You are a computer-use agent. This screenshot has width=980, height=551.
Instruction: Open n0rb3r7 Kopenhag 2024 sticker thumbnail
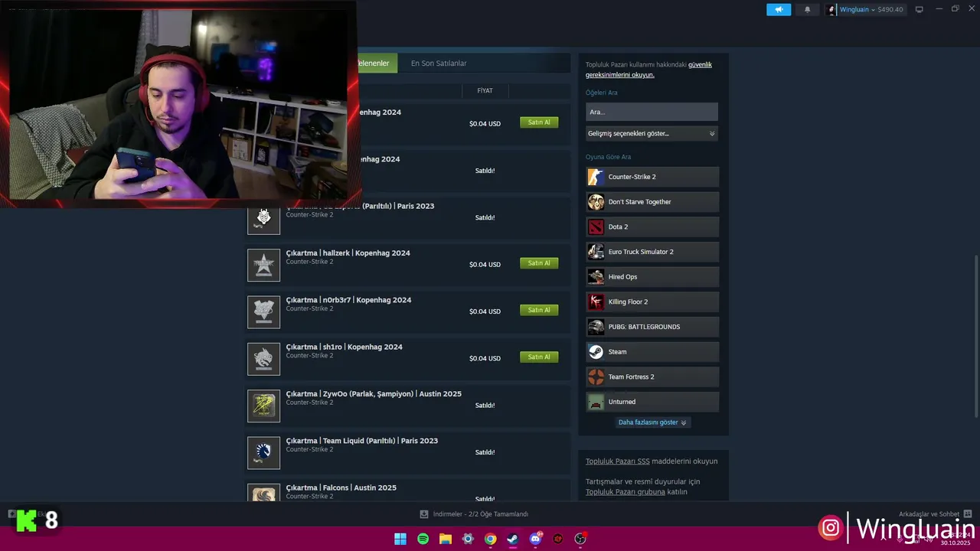coord(263,312)
